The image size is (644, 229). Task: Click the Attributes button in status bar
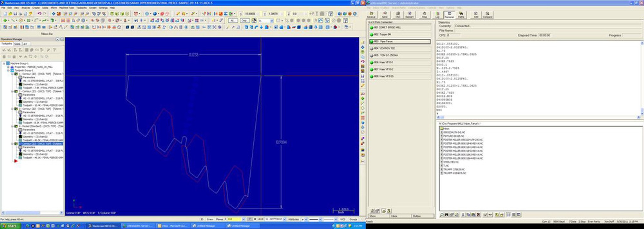point(293,219)
